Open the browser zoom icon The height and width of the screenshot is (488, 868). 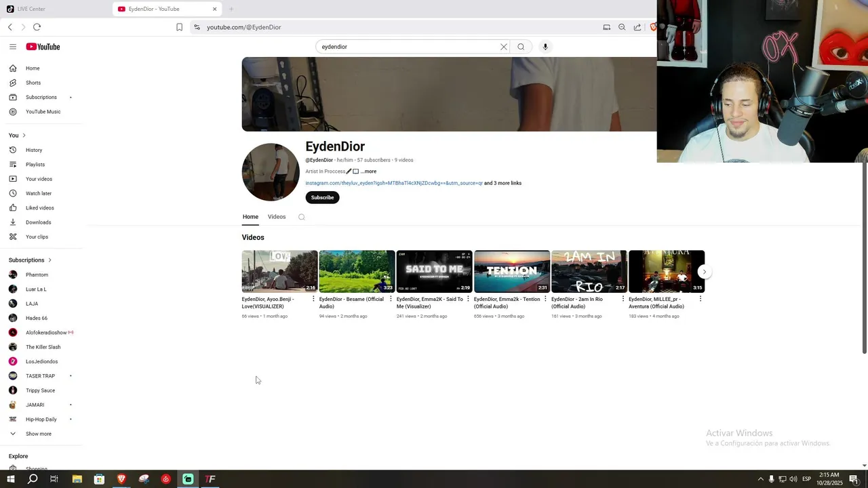click(622, 27)
